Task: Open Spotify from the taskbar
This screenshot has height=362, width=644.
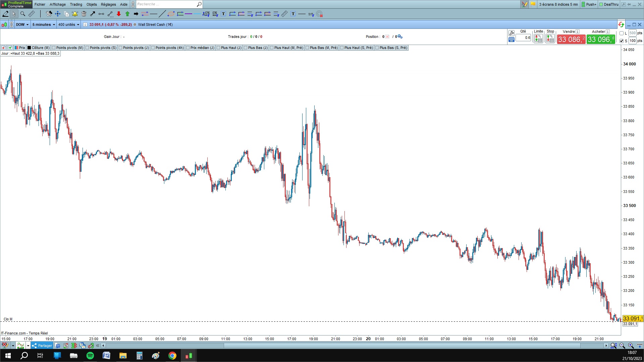Action: [90, 356]
